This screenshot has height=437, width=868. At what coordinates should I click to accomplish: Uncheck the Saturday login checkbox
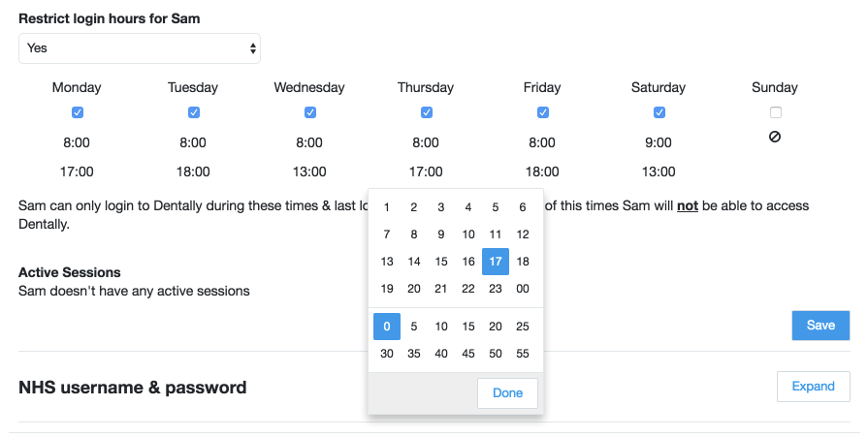(x=659, y=112)
